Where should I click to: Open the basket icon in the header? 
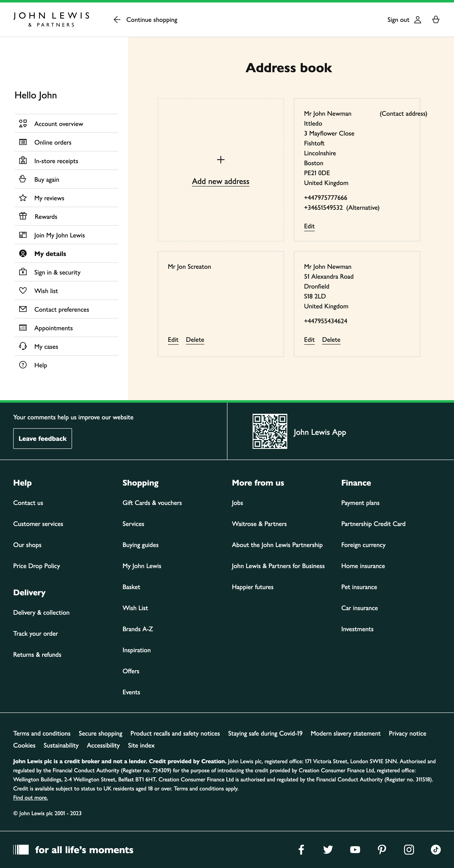[x=436, y=20]
